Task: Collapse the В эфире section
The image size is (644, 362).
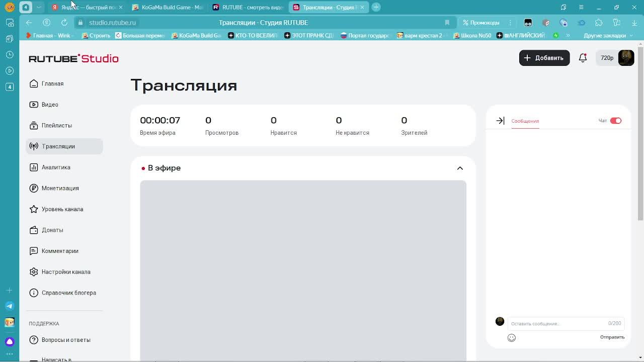Action: pyautogui.click(x=460, y=168)
